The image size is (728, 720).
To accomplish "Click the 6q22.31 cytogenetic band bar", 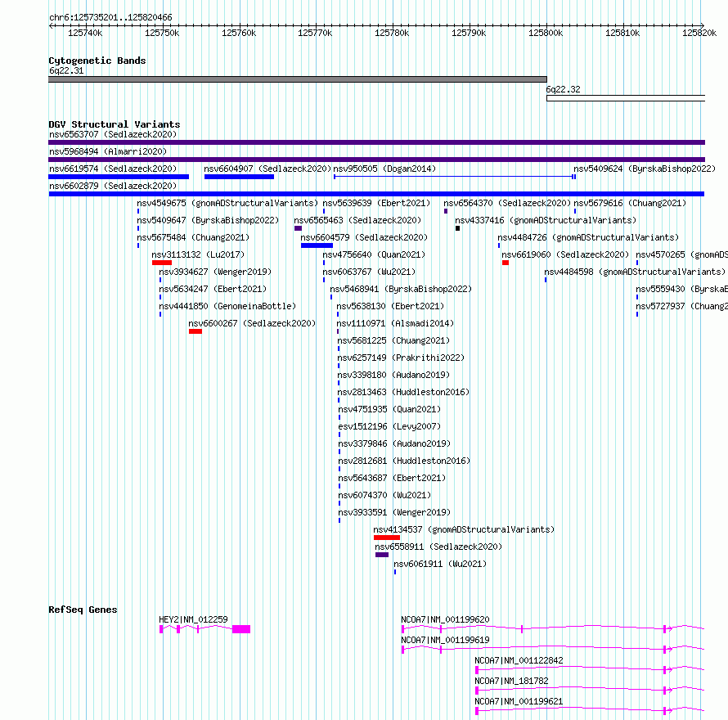I will (x=298, y=79).
